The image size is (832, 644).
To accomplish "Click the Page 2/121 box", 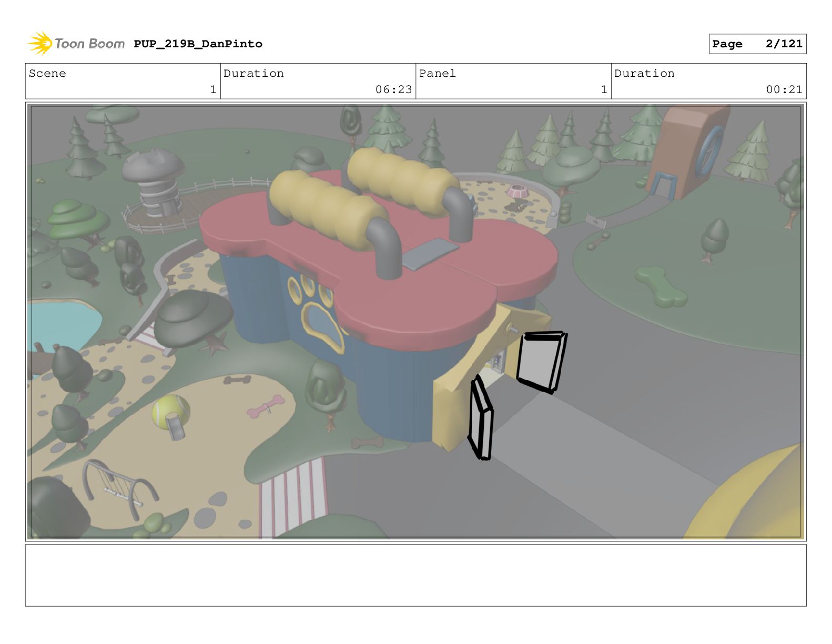I will [x=757, y=44].
